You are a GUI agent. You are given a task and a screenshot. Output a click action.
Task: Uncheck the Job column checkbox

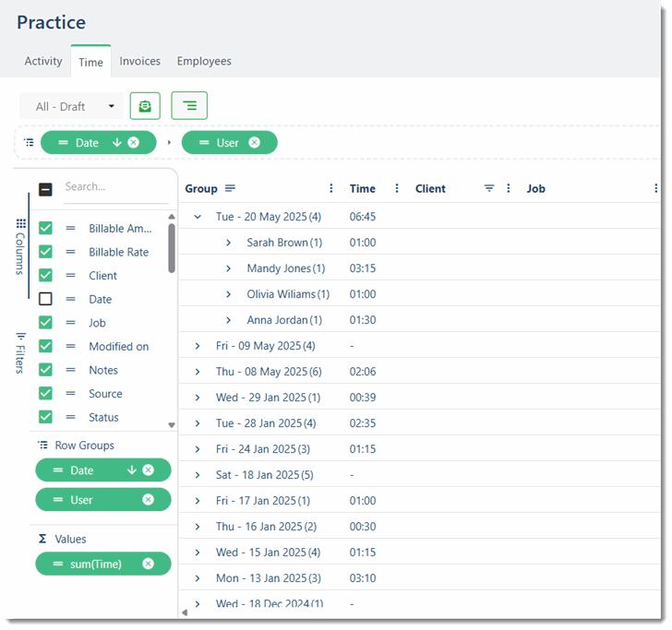[45, 323]
